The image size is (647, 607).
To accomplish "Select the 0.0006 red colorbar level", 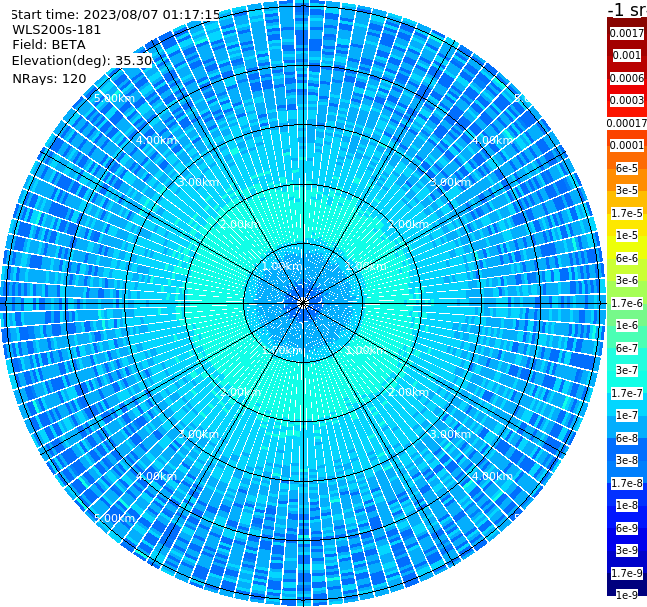I will (x=627, y=78).
